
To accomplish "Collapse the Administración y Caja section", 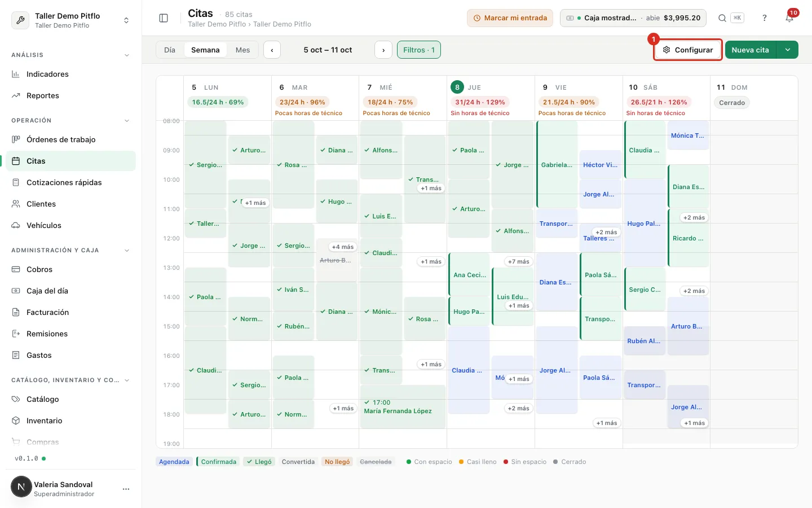I will pyautogui.click(x=127, y=251).
